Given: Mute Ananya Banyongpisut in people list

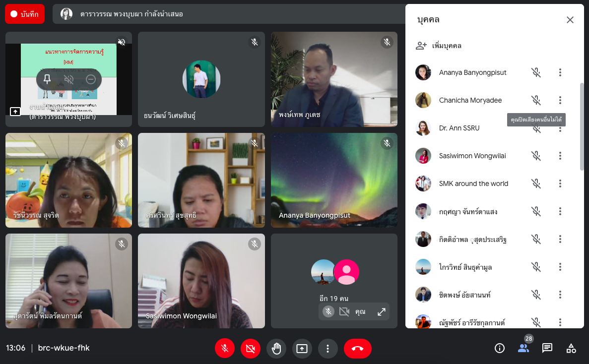Looking at the screenshot, I should (x=536, y=72).
